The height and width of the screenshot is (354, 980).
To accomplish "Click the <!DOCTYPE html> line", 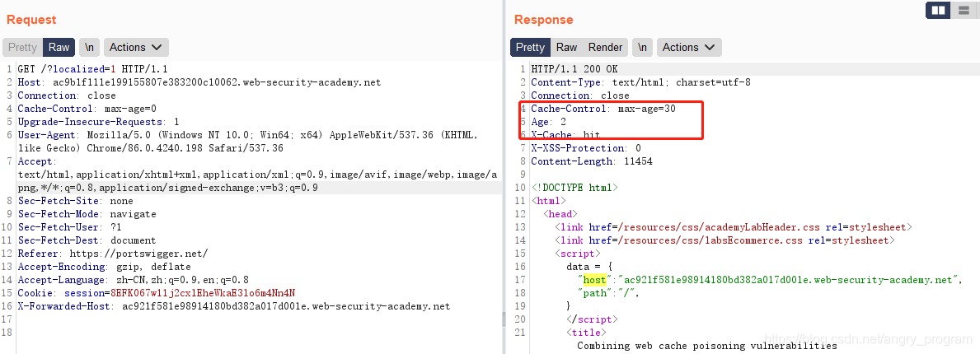I will coord(574,188).
